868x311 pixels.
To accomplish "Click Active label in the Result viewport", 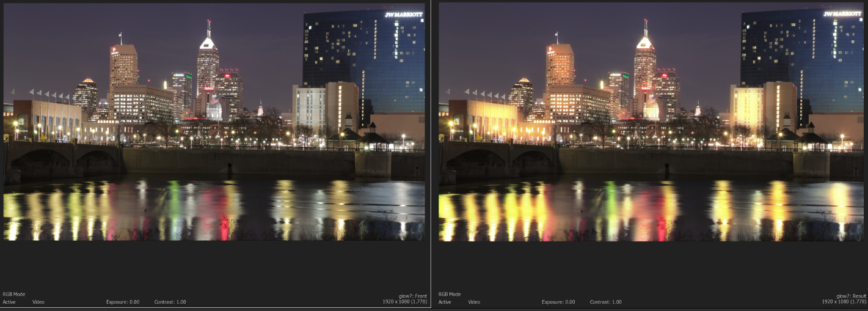I will pos(445,302).
